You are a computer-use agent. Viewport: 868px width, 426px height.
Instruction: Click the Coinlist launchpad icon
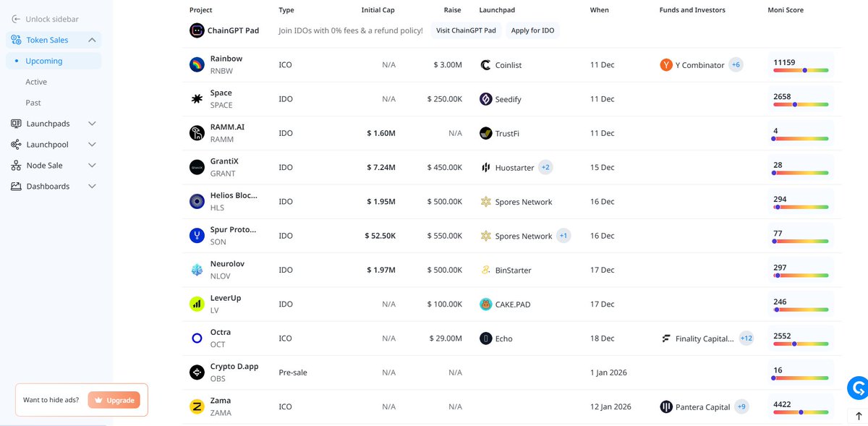pyautogui.click(x=486, y=65)
